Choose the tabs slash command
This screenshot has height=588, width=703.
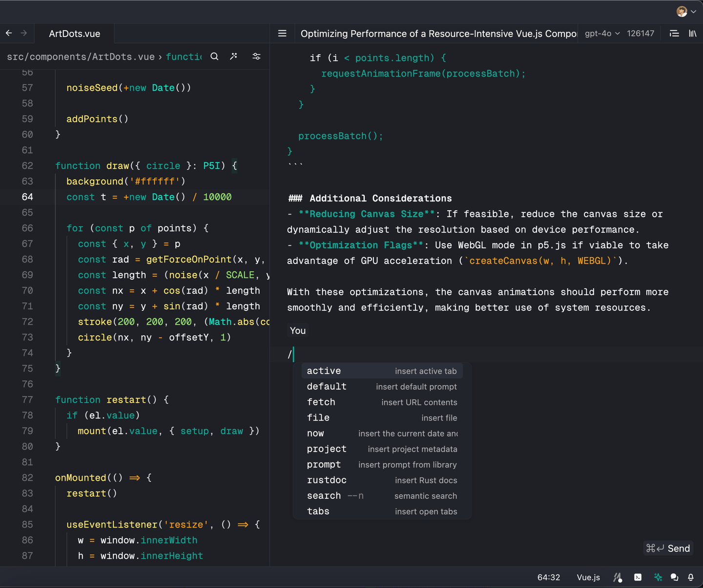(x=382, y=511)
